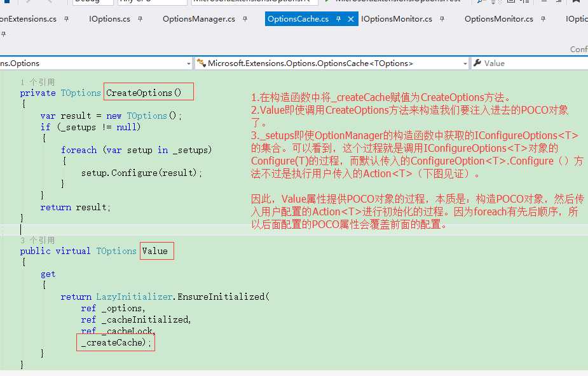Click the '_cacheLock,' argument
Viewport: 588px width, 376px height.
(128, 331)
